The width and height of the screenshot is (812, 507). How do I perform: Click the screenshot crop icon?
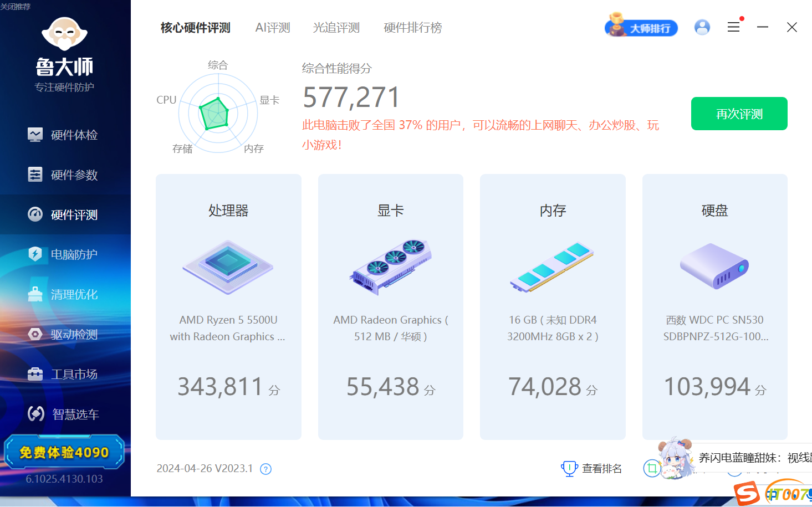click(x=652, y=469)
